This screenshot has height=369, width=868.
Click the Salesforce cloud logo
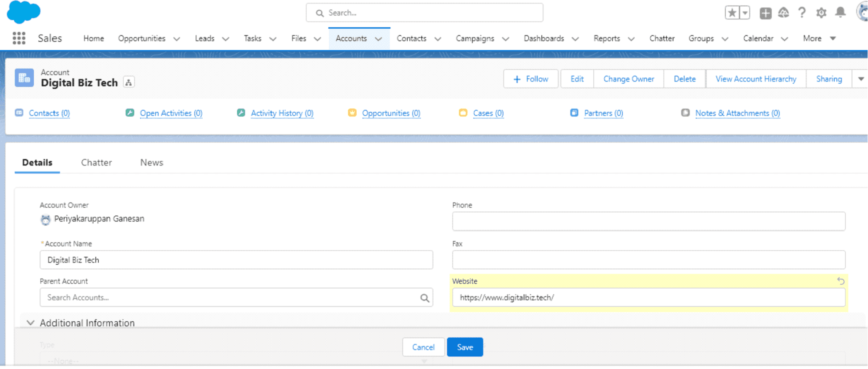[24, 12]
